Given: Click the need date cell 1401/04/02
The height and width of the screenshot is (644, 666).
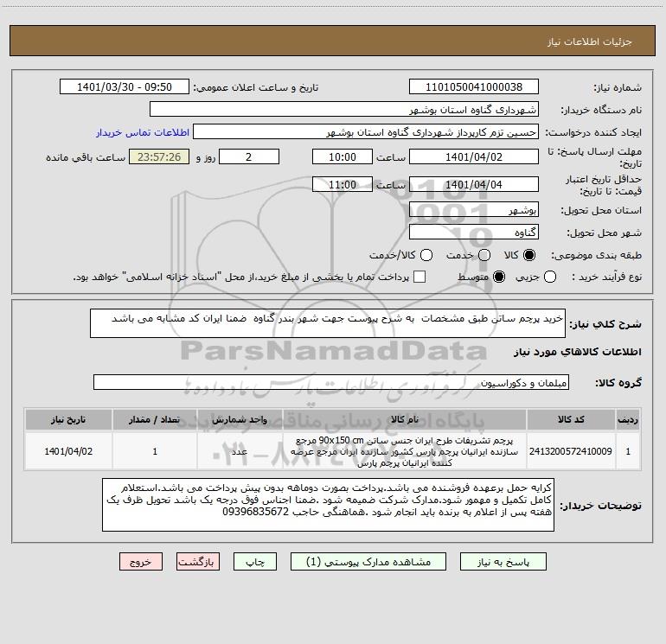Looking at the screenshot, I should (68, 451).
